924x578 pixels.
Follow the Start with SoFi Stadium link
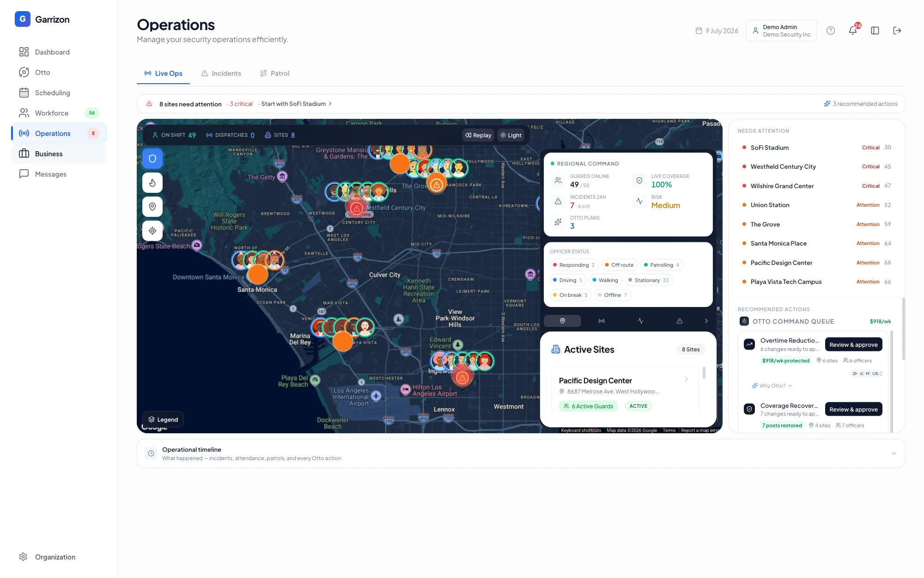(x=297, y=104)
